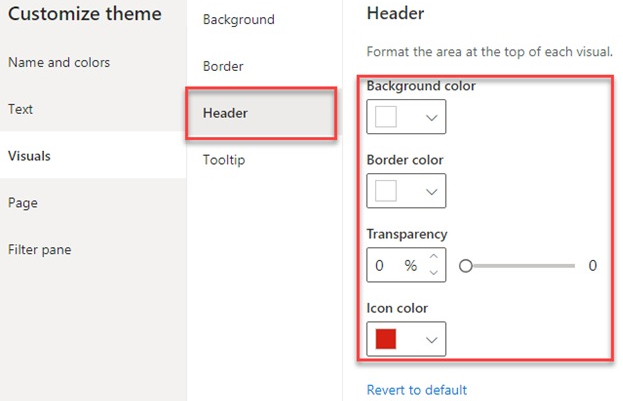Decrease transparency with the down arrow
Image resolution: width=623 pixels, height=401 pixels.
pos(434,272)
